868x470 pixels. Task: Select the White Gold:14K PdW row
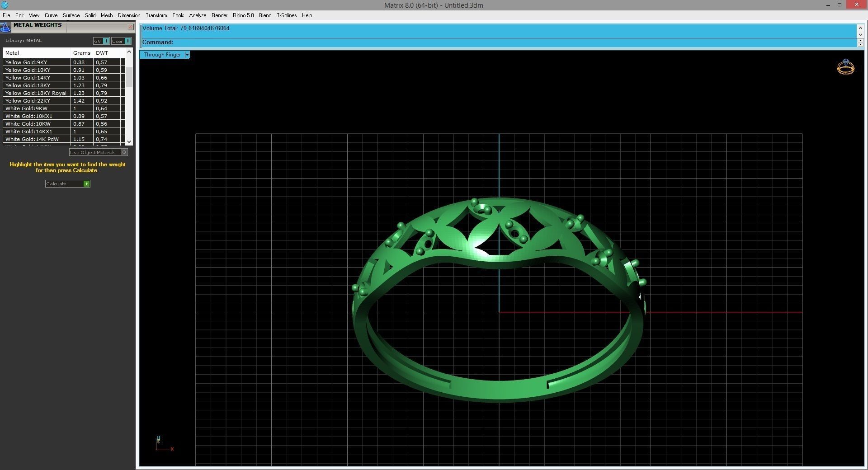click(64, 139)
